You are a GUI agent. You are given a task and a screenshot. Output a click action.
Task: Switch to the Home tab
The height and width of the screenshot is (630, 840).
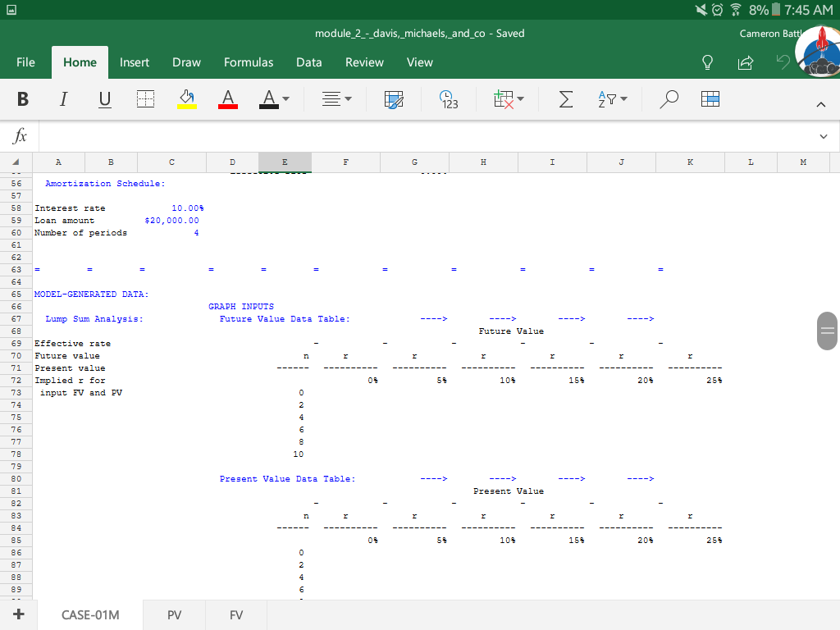pos(80,62)
